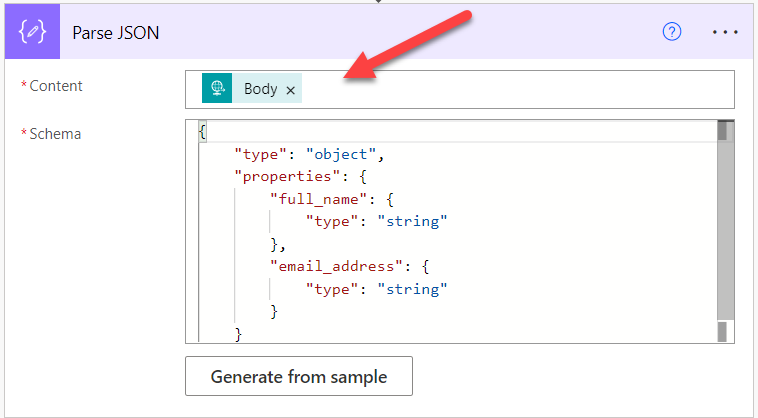Click the Content field label
The width and height of the screenshot is (758, 418).
pos(56,86)
